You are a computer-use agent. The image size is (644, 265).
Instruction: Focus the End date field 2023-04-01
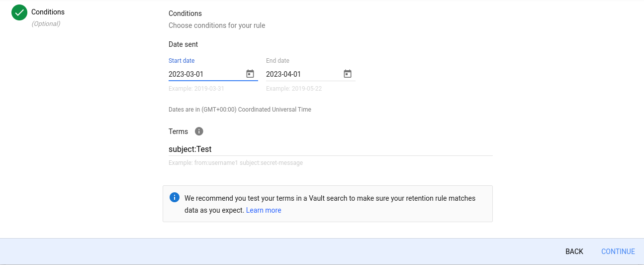303,74
